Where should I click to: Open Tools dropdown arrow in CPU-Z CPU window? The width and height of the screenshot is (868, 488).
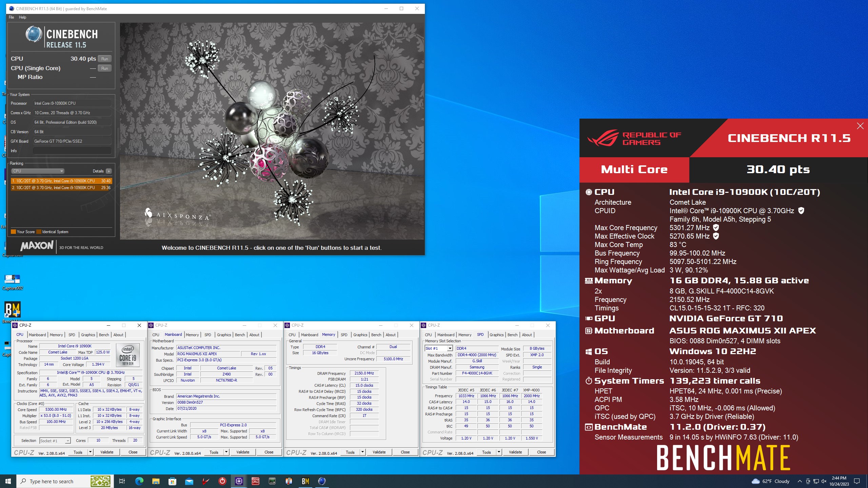coord(90,452)
